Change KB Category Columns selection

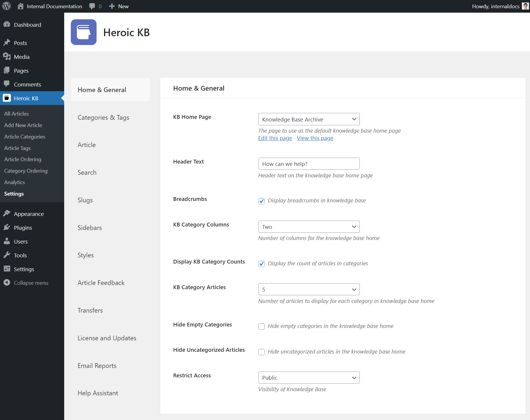point(309,226)
